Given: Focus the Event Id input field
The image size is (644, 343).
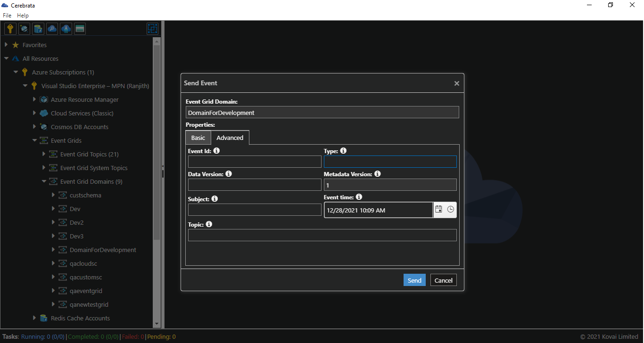Looking at the screenshot, I should coord(255,162).
